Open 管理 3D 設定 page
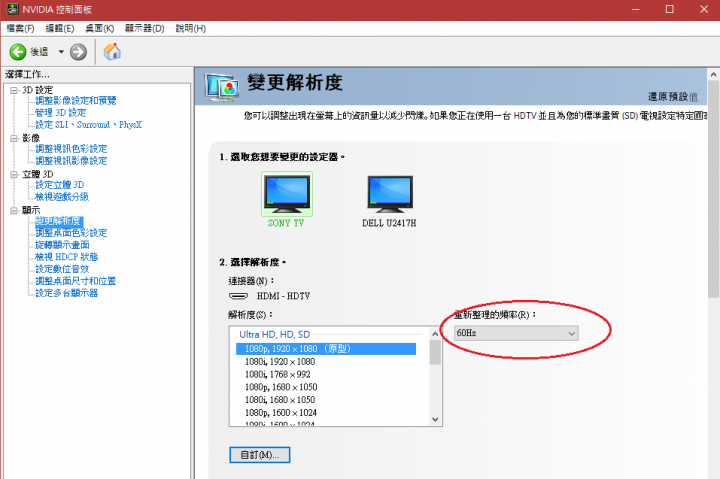Image resolution: width=720 pixels, height=479 pixels. [61, 113]
